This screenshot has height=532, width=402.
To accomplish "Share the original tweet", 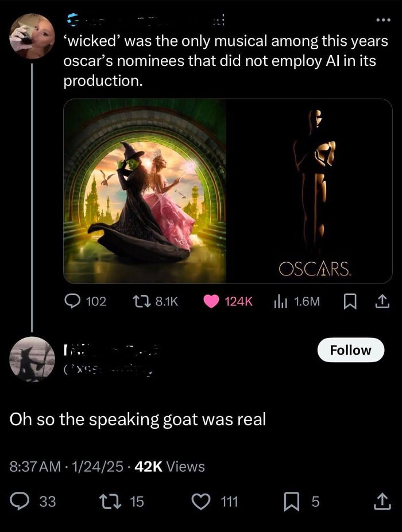I will [x=382, y=300].
